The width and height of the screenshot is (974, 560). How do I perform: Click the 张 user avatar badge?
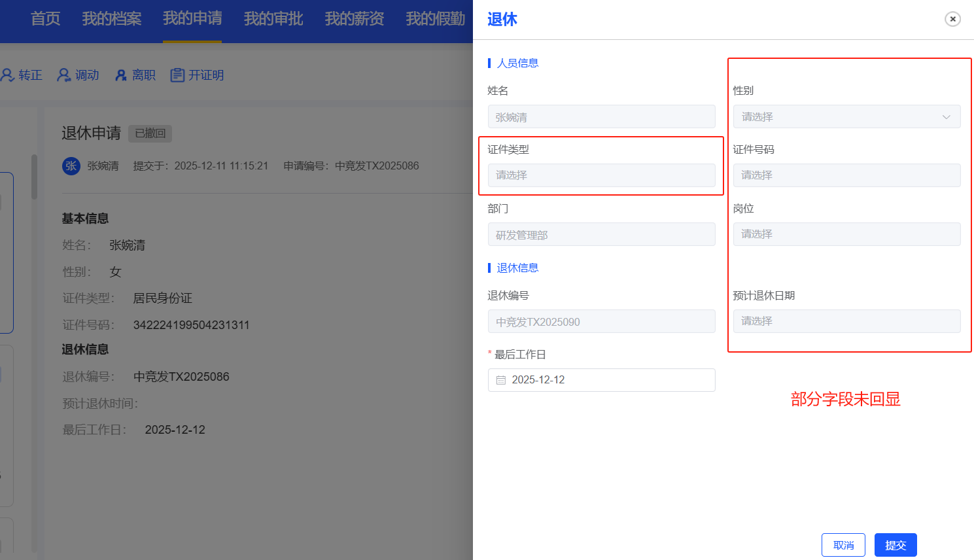(x=71, y=166)
